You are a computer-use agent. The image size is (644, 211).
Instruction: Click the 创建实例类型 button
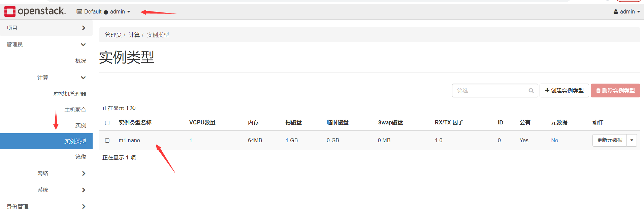pyautogui.click(x=564, y=90)
